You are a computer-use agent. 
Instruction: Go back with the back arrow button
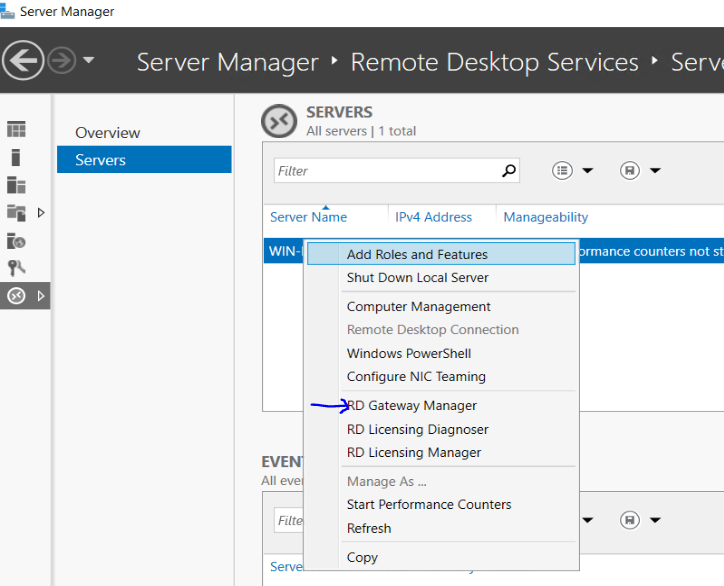point(23,60)
